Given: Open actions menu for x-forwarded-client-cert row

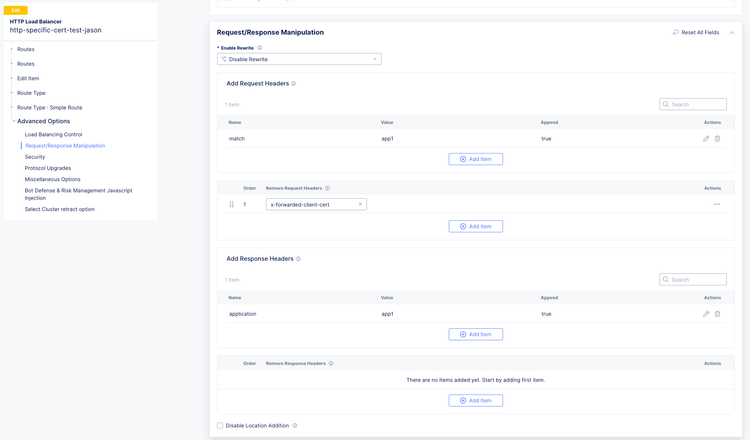Looking at the screenshot, I should (717, 204).
